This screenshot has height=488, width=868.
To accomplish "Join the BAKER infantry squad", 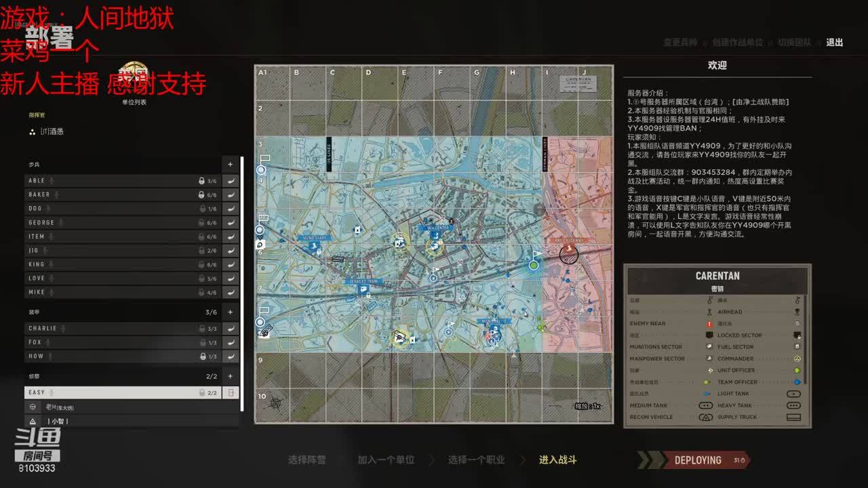I will [x=231, y=195].
